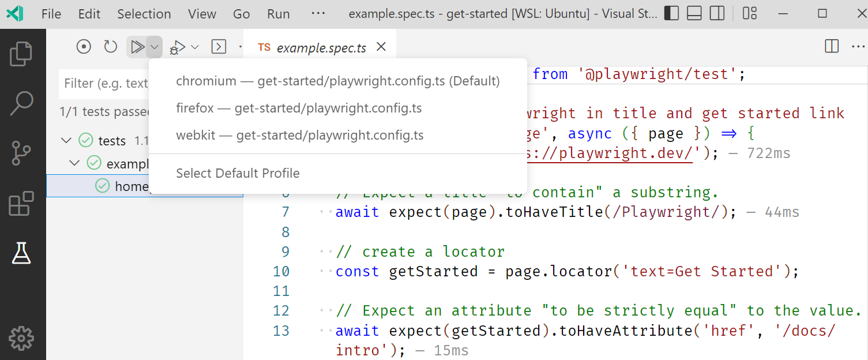The image size is (868, 360).
Task: Focus the test Filter input field
Action: point(105,84)
